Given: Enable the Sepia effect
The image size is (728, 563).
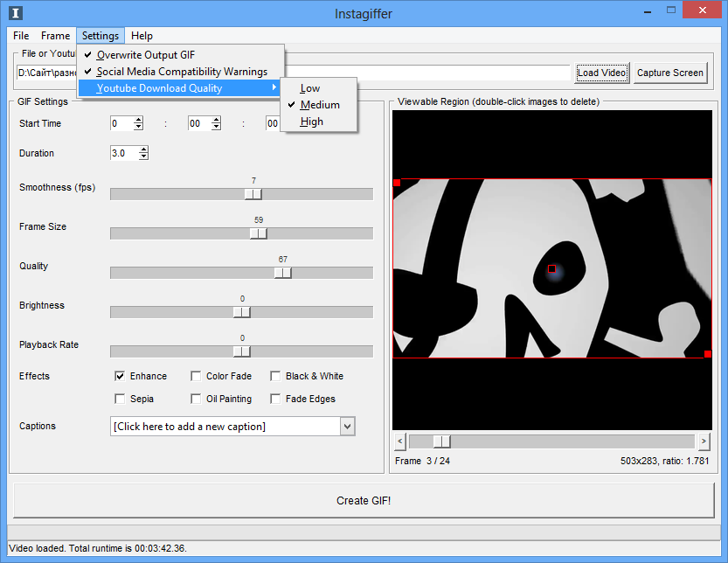Looking at the screenshot, I should [120, 399].
